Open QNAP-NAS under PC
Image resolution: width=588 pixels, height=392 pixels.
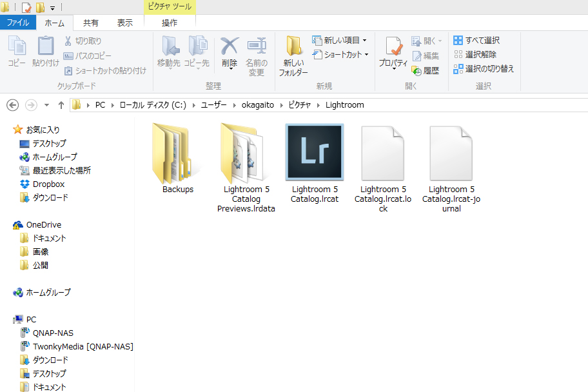pos(46,333)
